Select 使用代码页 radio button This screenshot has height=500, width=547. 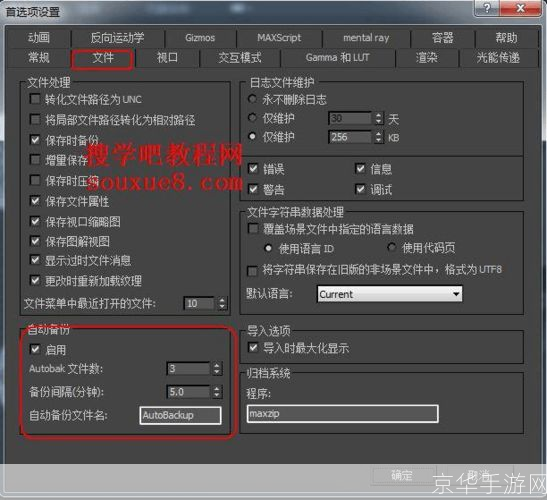(x=391, y=248)
